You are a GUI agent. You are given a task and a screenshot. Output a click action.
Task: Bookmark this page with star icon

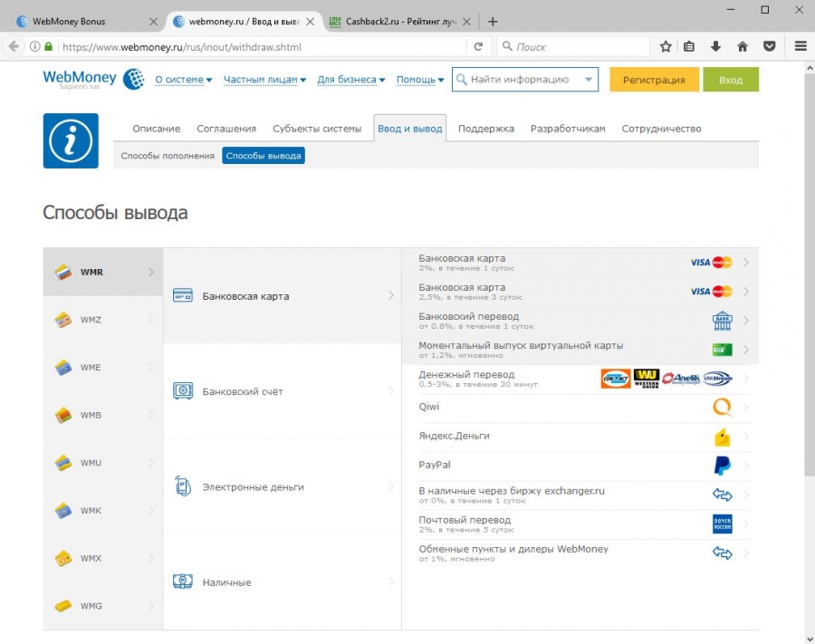pos(666,46)
